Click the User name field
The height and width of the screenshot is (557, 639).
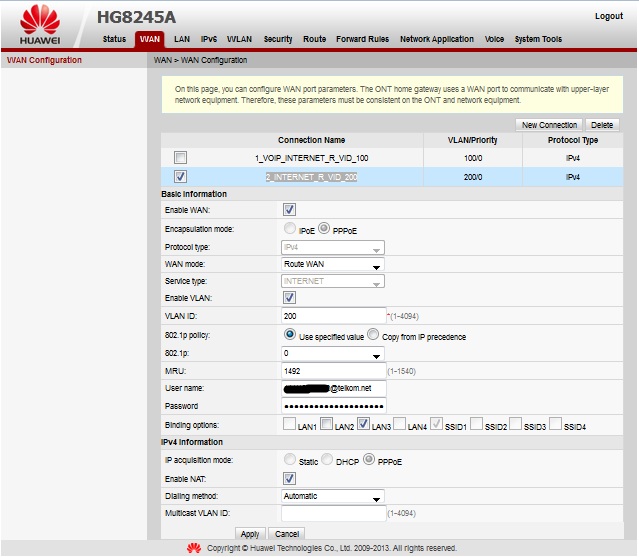click(x=333, y=388)
